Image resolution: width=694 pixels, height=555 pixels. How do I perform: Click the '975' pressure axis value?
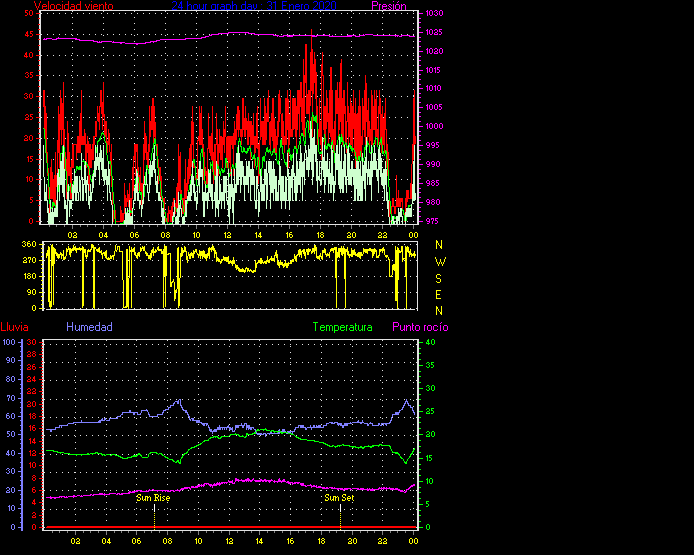(x=432, y=221)
